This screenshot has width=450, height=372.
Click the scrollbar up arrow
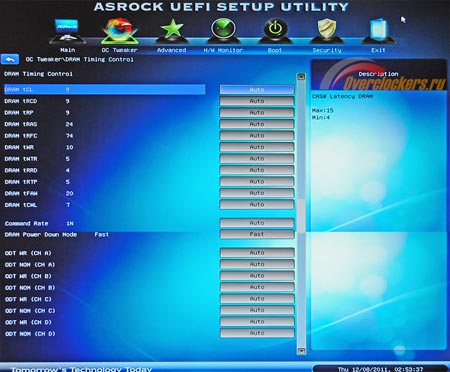tap(301, 77)
